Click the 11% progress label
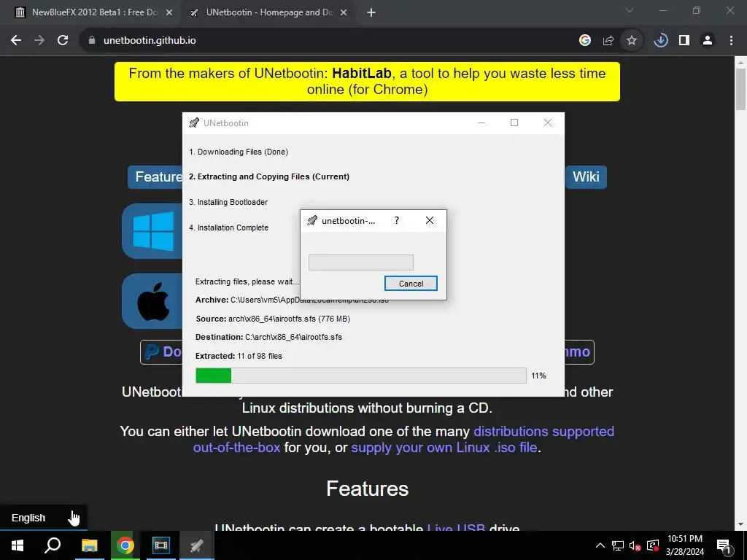 [539, 376]
